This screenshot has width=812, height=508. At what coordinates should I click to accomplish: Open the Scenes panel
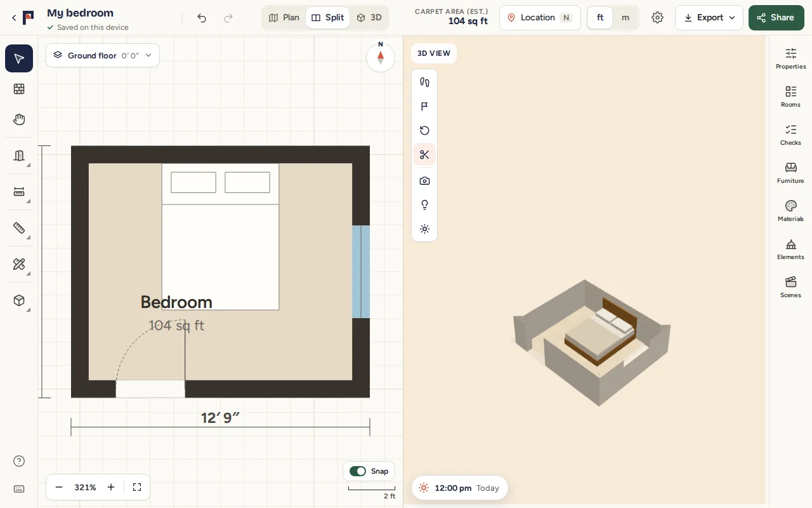coord(790,287)
